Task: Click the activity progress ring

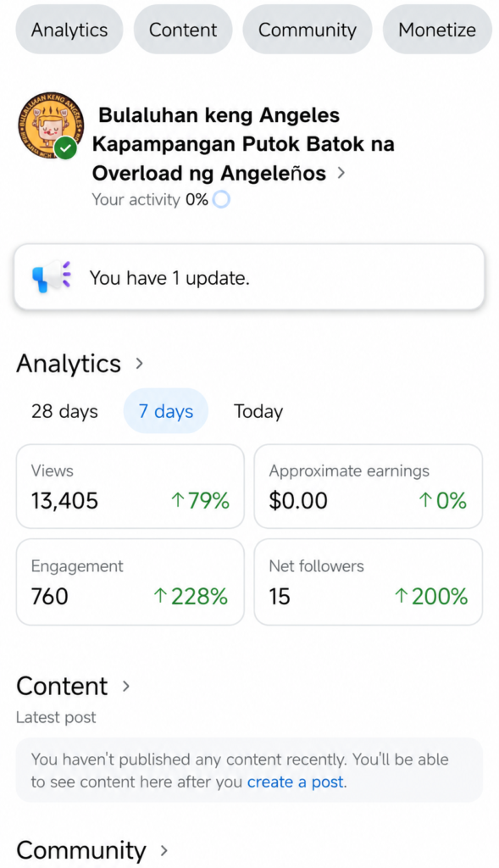Action: tap(221, 199)
